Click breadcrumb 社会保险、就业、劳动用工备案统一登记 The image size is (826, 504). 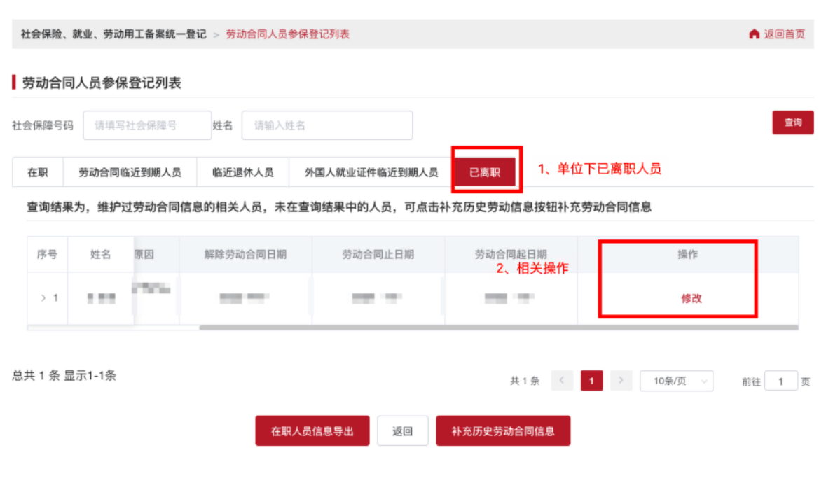pos(113,34)
